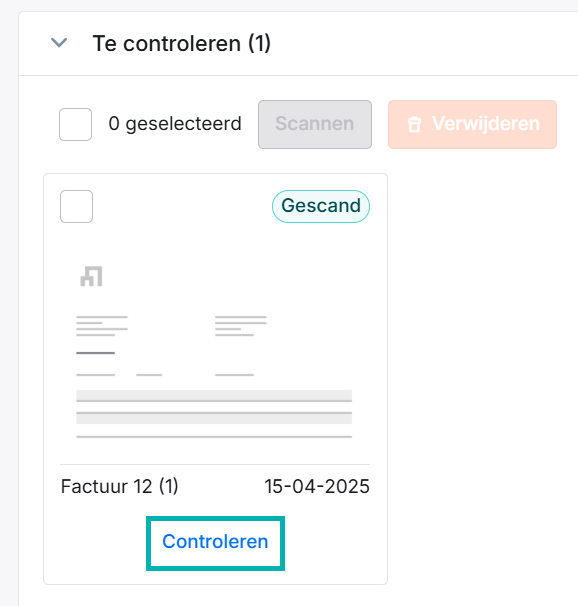Collapse the Te controleren section chevron
This screenshot has height=606, width=578.
tap(59, 43)
